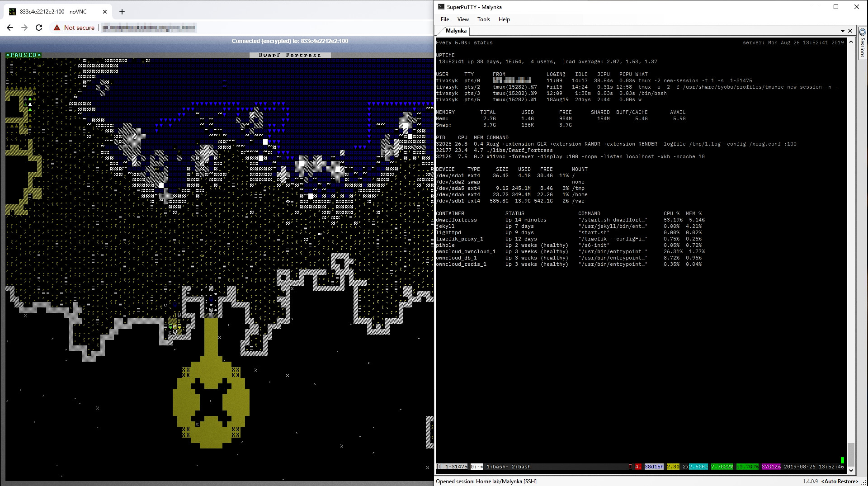This screenshot has height=486, width=868.
Task: Click the Not secure warning icon
Action: 57,28
